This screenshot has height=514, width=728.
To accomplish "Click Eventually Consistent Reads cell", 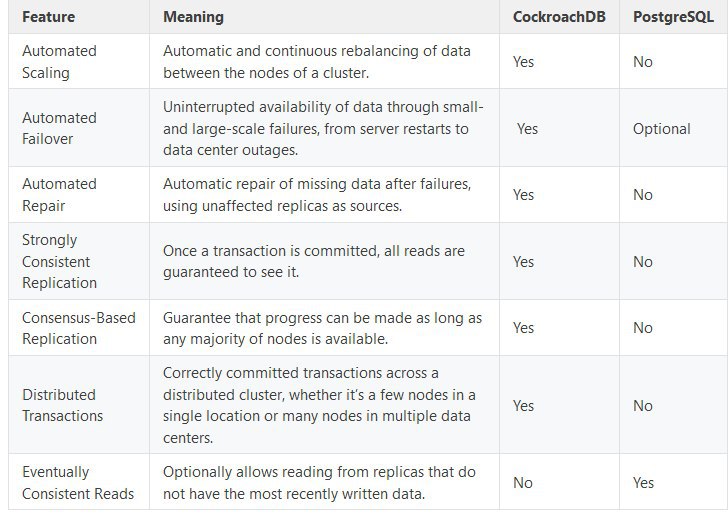I will tap(78, 483).
